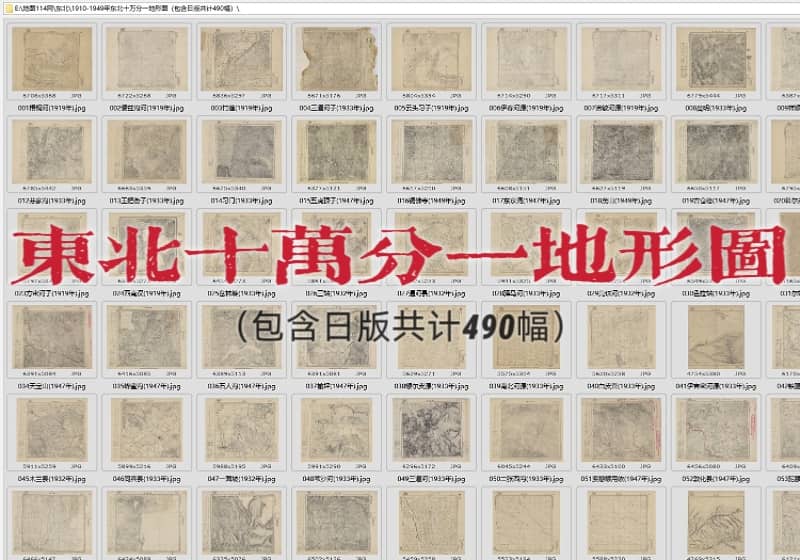Viewport: 800px width, 560px height.
Task: Click the file name starting with 029
Action: [x=621, y=294]
